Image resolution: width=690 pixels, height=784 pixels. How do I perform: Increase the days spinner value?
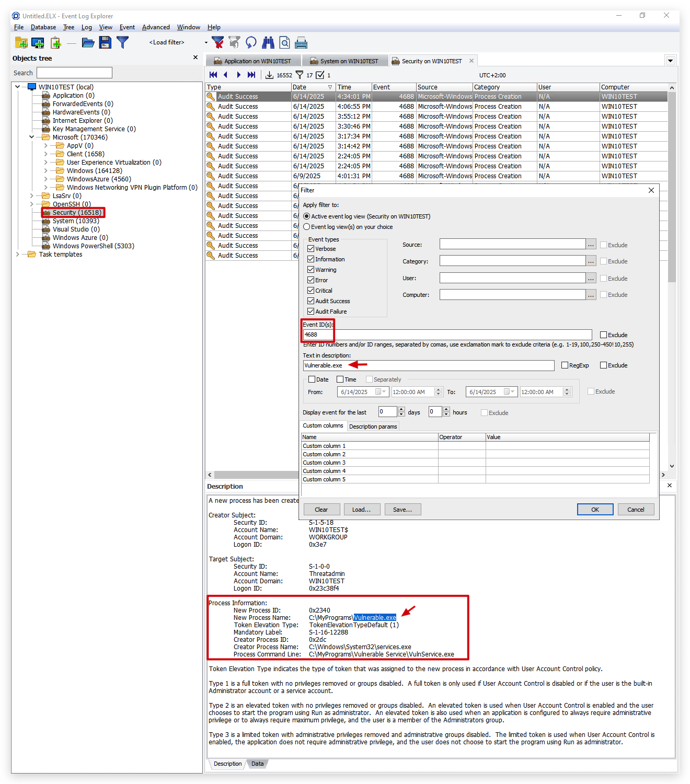click(x=401, y=409)
